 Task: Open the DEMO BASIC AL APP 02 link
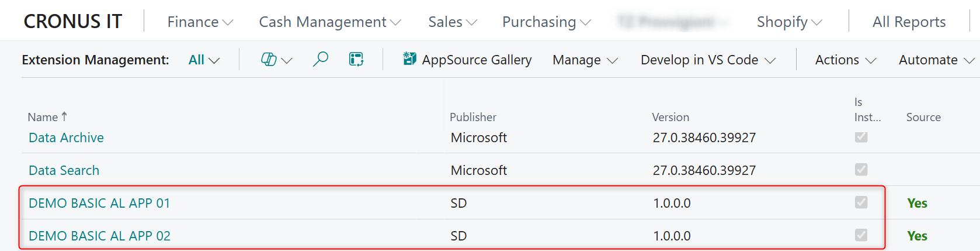(x=100, y=236)
